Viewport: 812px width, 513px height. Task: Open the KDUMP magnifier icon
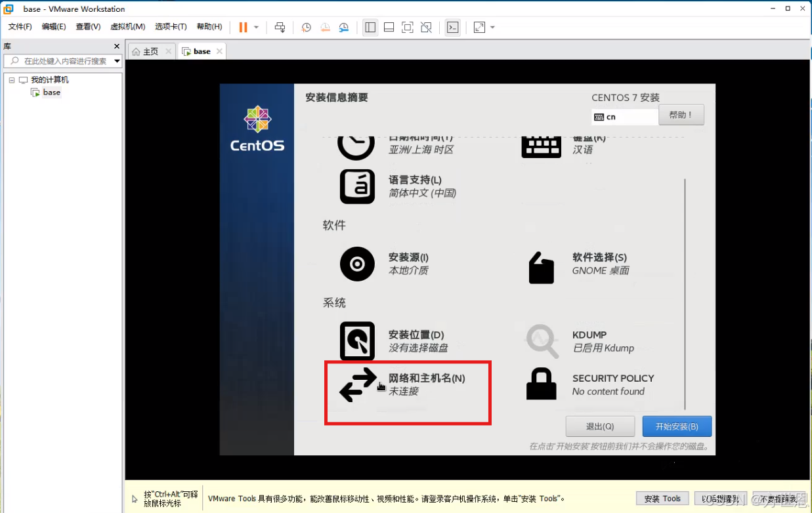543,341
